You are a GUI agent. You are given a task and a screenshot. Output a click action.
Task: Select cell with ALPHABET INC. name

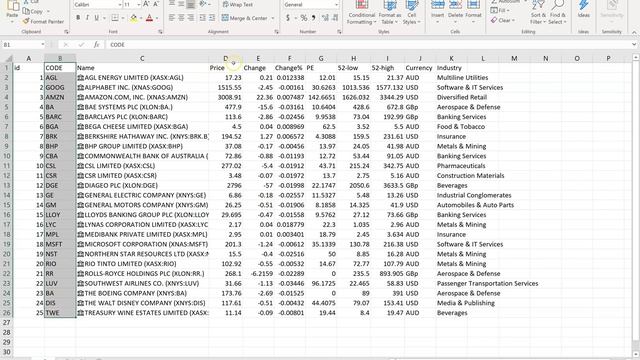click(x=142, y=87)
